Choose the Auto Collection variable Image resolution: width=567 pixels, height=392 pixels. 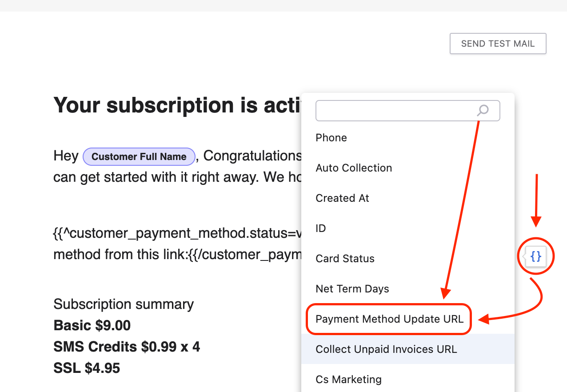coord(354,168)
